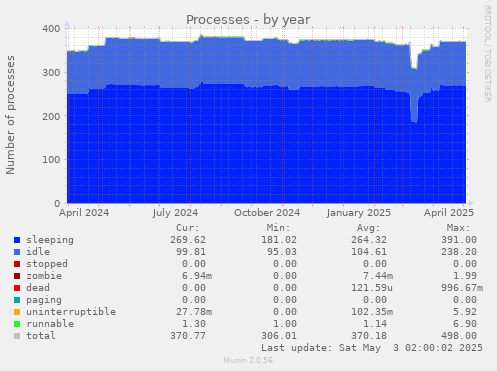The image size is (497, 371).
Task: Select sleeping current value 269.62
Action: [x=188, y=240]
